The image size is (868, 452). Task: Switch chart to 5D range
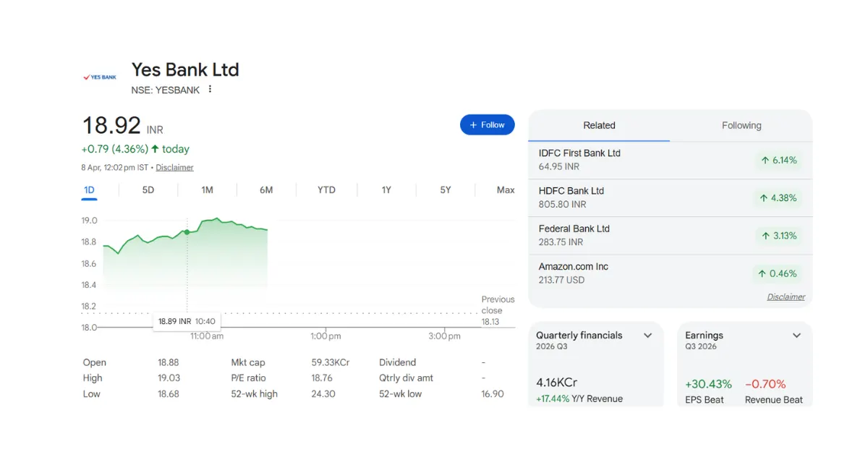point(148,190)
